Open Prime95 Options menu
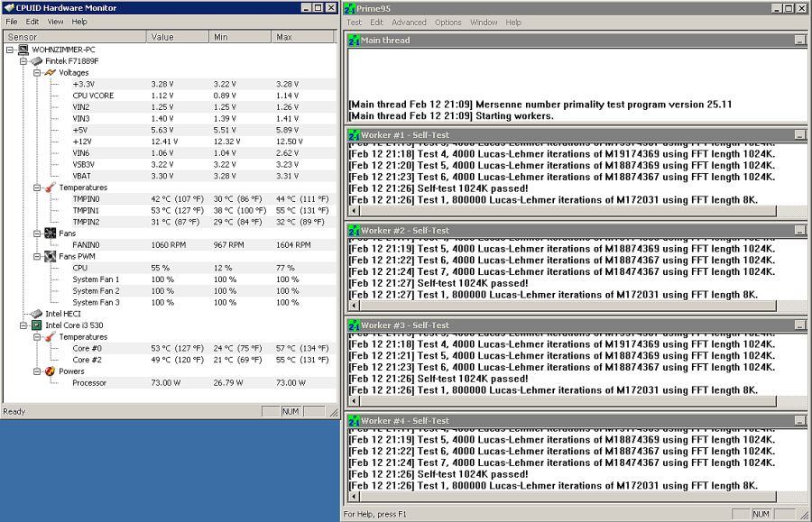 (x=448, y=23)
